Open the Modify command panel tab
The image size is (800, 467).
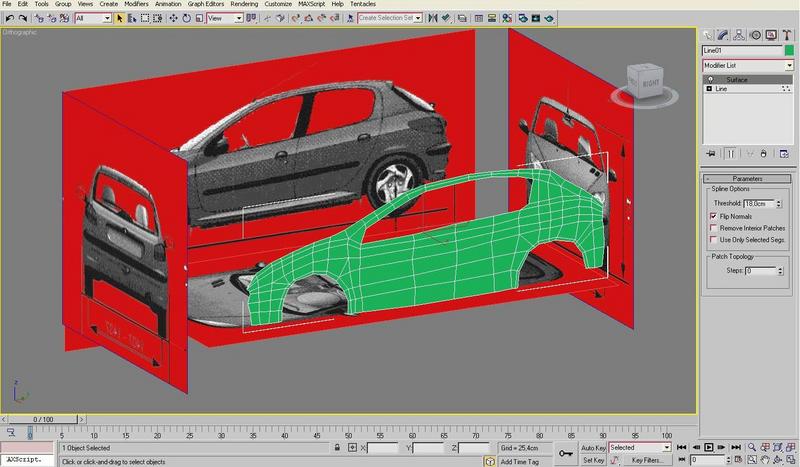click(x=723, y=35)
